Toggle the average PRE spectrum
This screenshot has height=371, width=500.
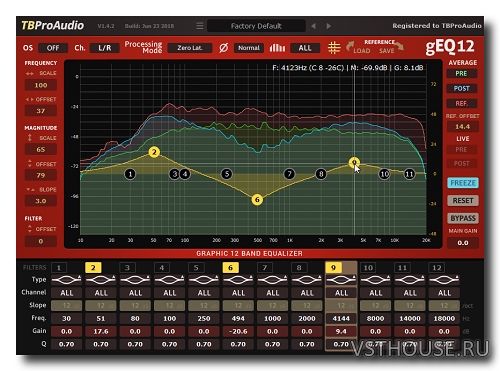click(x=462, y=74)
